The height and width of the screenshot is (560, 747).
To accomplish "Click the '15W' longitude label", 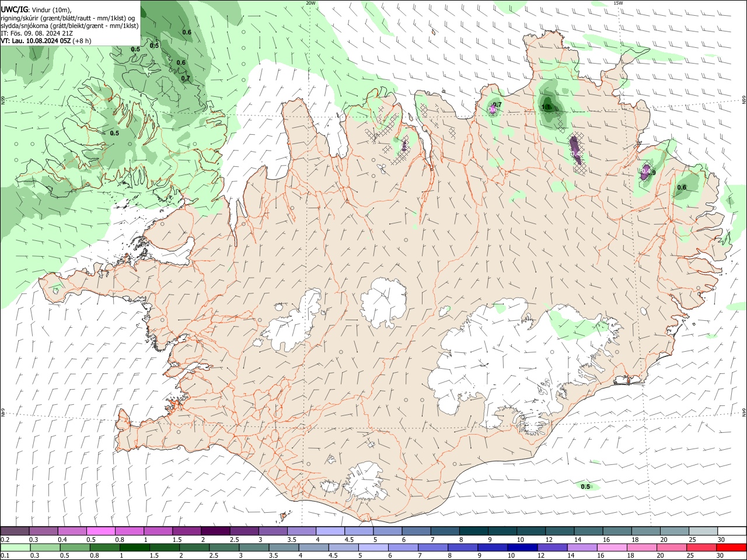I will [618, 3].
